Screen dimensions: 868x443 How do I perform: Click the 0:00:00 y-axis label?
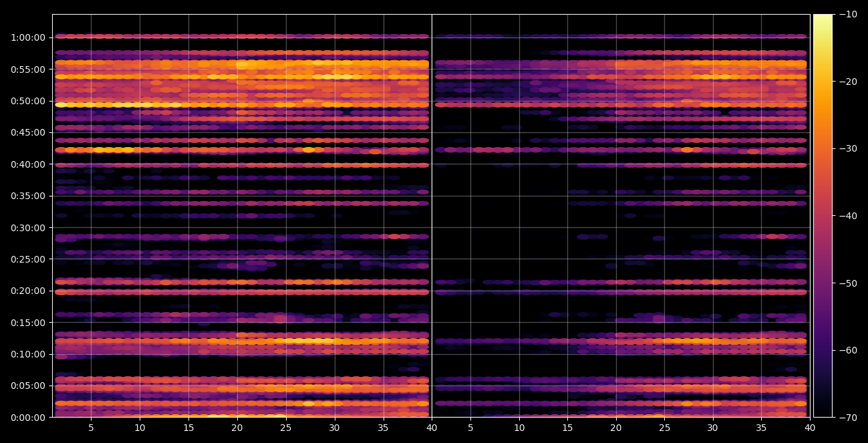coord(27,417)
